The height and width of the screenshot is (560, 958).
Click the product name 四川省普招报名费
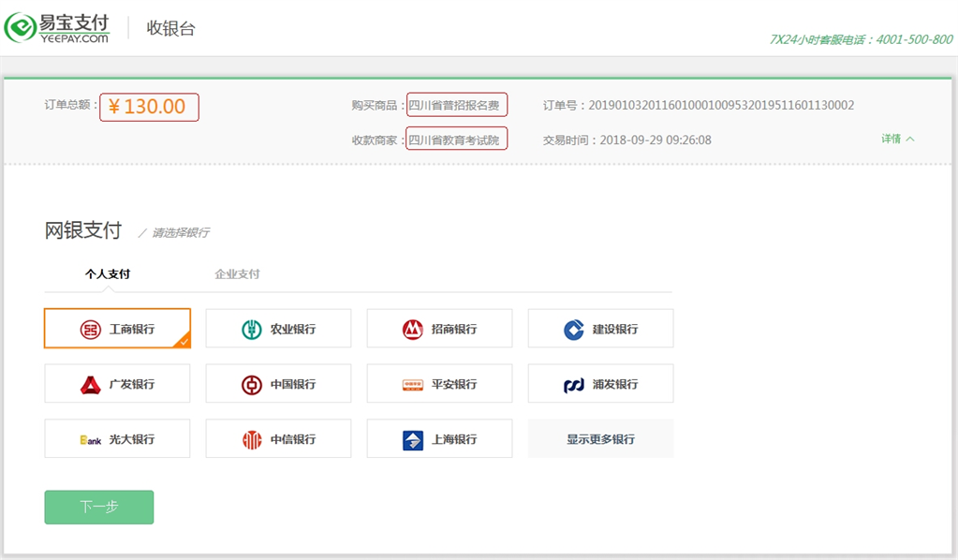[456, 105]
